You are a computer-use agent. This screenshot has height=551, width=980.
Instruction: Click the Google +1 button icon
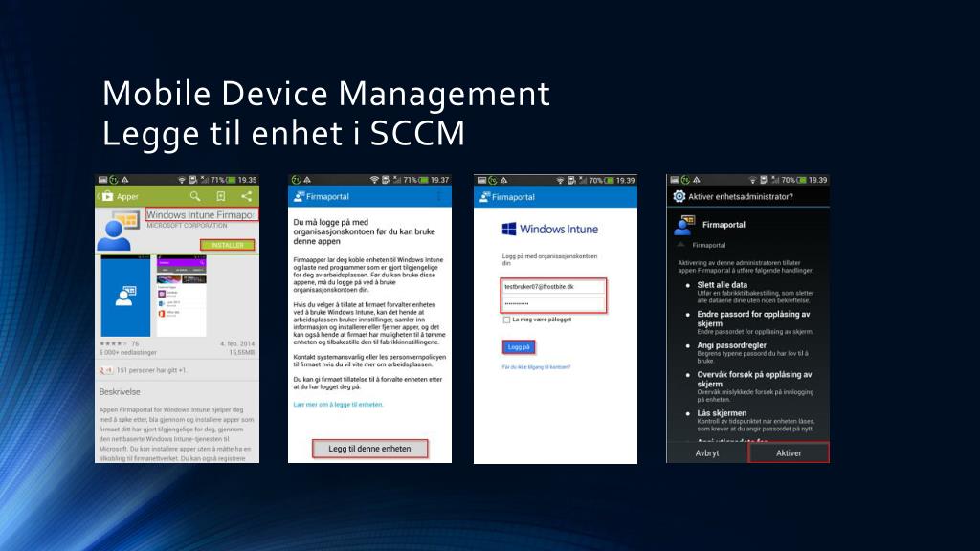(105, 370)
